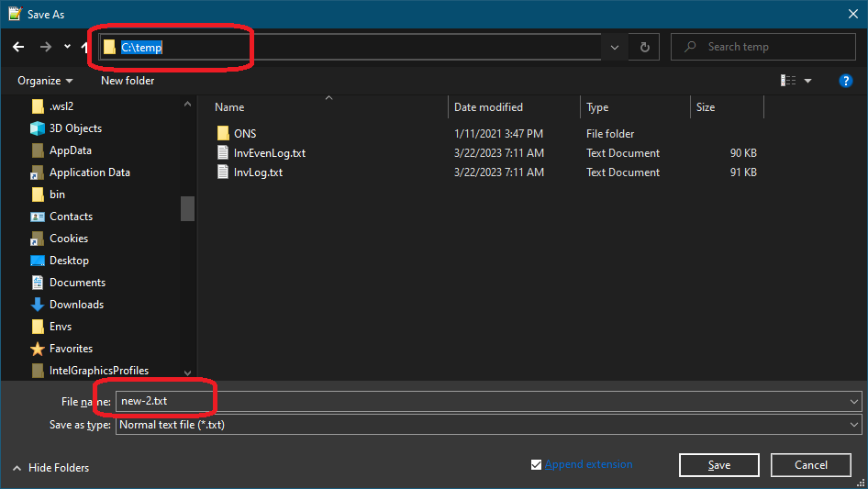Close the Save As dialog window
868x489 pixels.
tap(853, 14)
